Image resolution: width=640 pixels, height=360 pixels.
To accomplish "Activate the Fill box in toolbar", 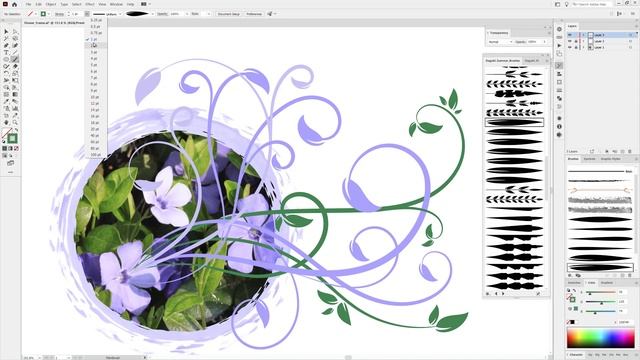I will 7,133.
